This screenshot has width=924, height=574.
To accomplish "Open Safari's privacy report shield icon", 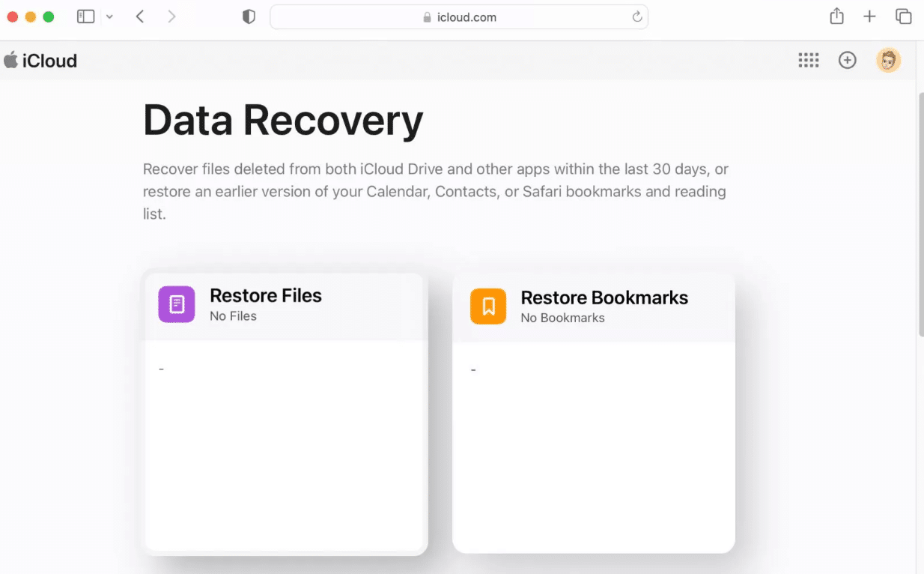I will tap(248, 16).
